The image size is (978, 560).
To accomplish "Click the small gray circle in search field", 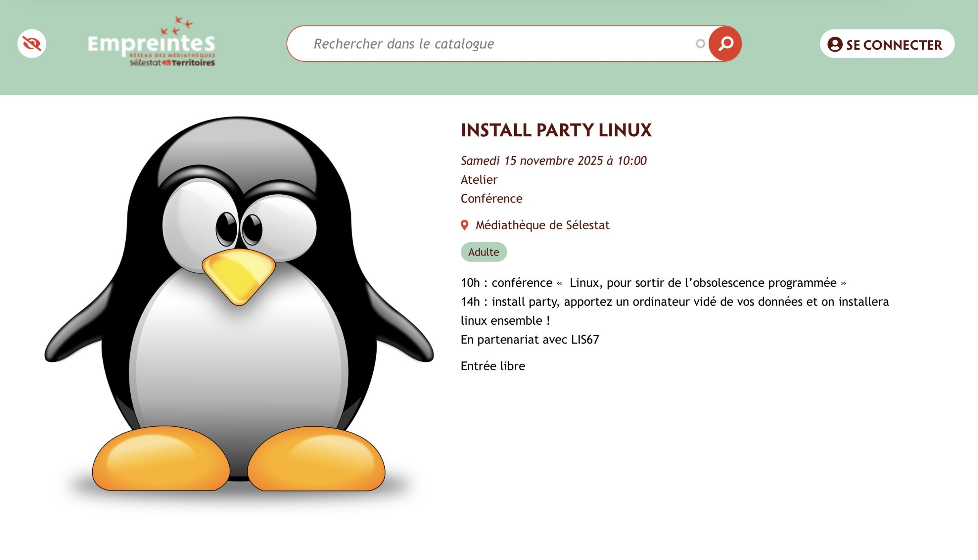I will pos(700,44).
